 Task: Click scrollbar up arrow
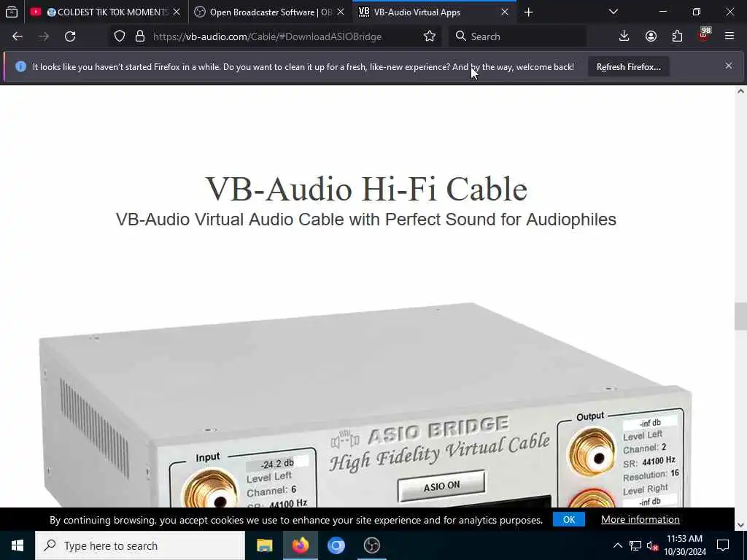pyautogui.click(x=740, y=91)
